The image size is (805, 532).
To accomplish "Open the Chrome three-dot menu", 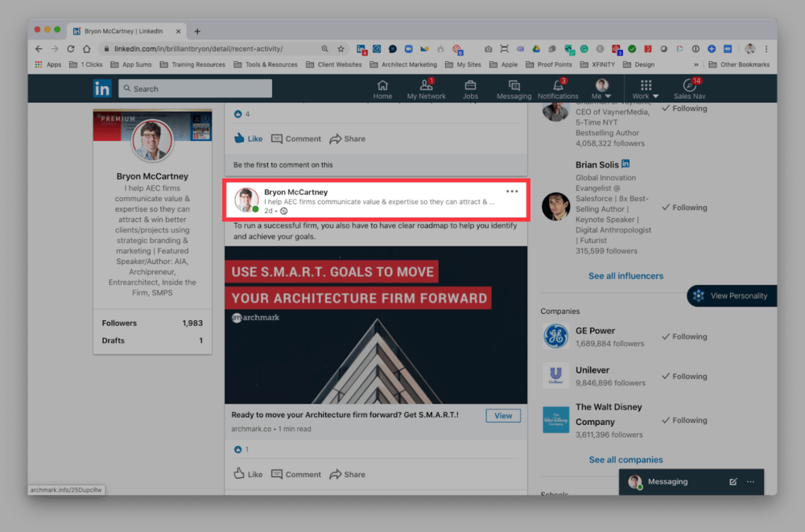I will 766,49.
